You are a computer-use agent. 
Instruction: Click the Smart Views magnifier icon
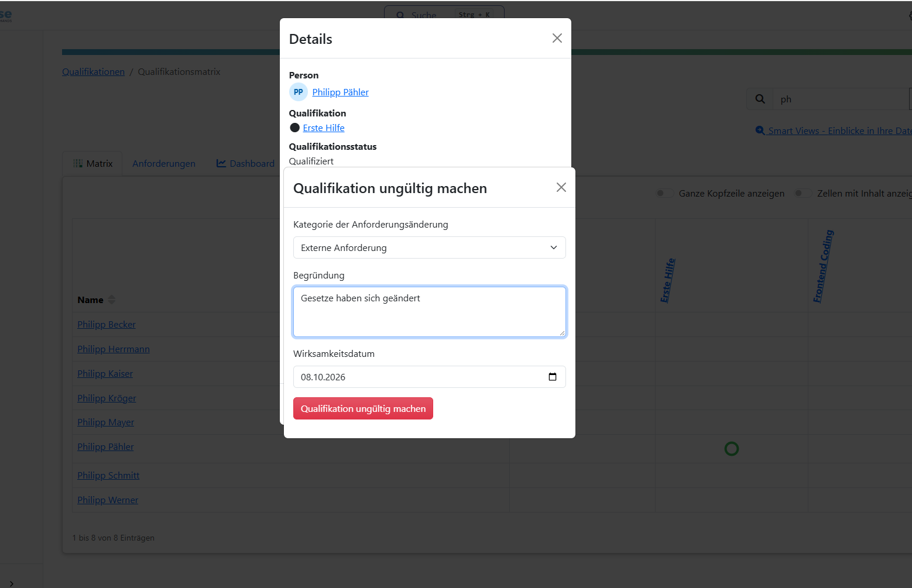[x=760, y=130]
